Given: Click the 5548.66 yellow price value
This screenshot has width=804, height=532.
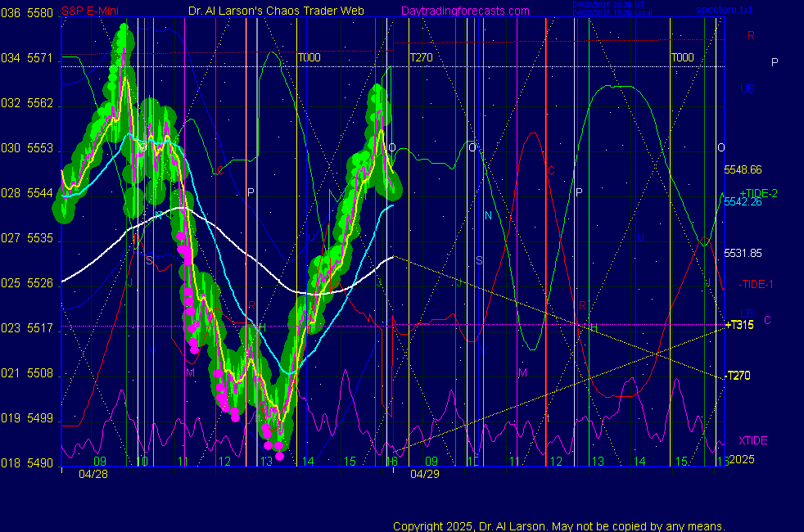Looking at the screenshot, I should [743, 169].
